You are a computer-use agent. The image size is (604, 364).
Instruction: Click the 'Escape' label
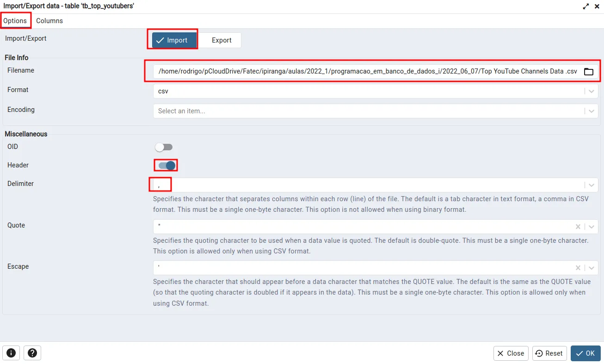18,266
